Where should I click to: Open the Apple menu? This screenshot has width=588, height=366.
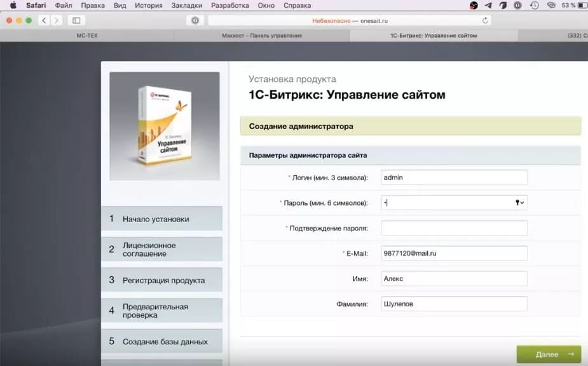[13, 5]
